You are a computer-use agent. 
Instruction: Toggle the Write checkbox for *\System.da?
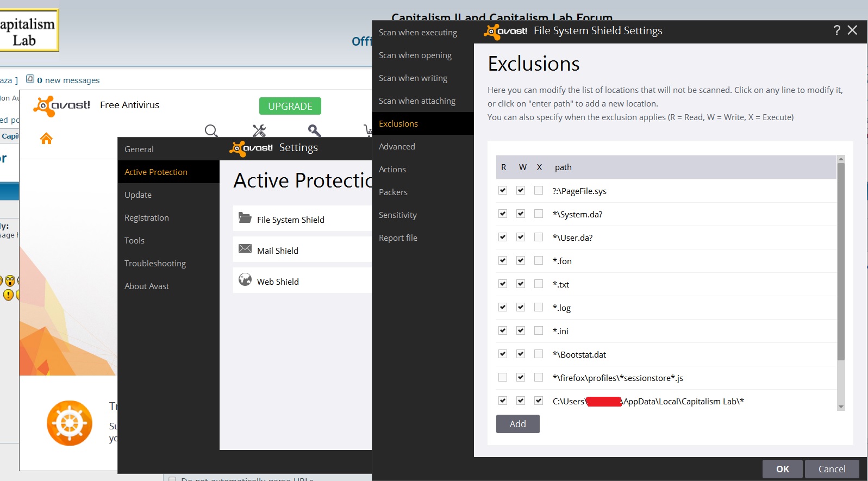[521, 214]
